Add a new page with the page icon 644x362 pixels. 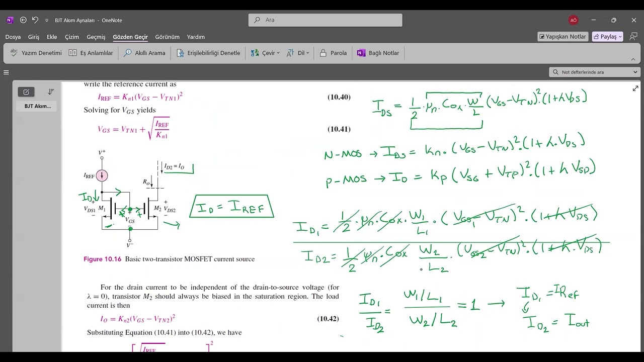(26, 92)
